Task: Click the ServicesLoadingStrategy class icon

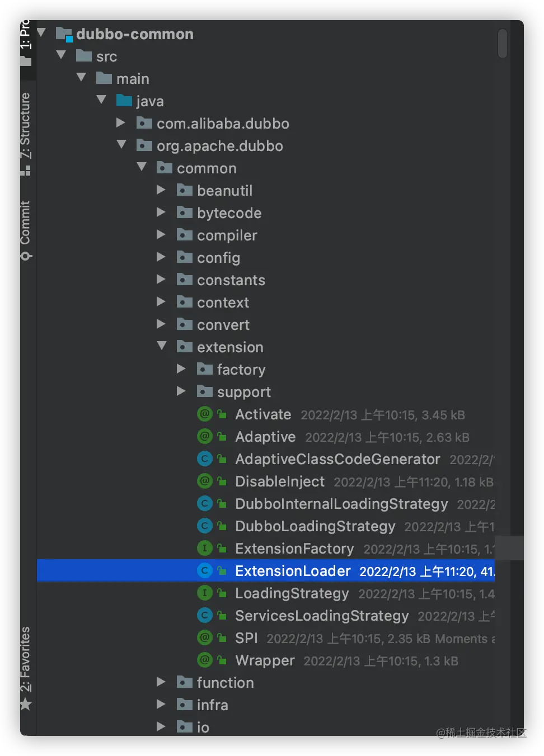Action: click(x=205, y=616)
